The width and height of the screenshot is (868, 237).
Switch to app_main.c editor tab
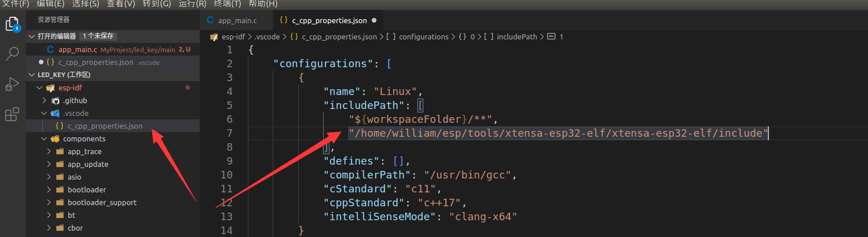coord(236,20)
